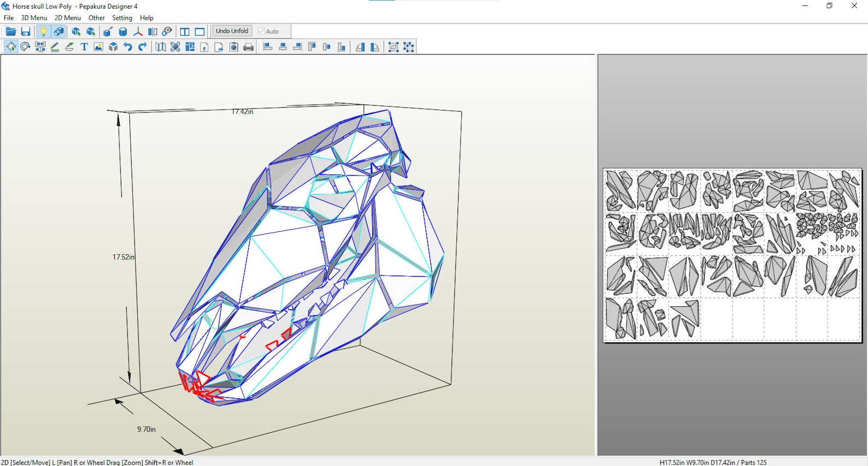Click the Undo Unfold button
The image size is (868, 466).
(x=232, y=31)
